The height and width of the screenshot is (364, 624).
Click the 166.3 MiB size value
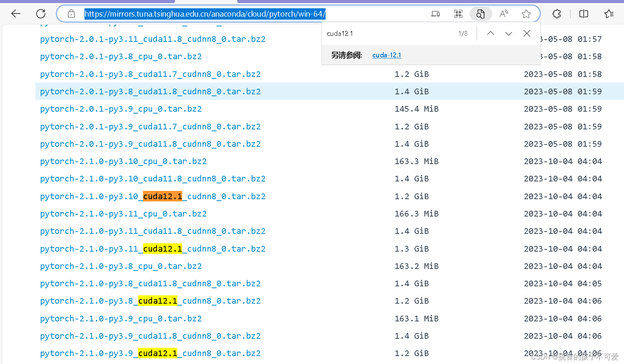pos(417,214)
